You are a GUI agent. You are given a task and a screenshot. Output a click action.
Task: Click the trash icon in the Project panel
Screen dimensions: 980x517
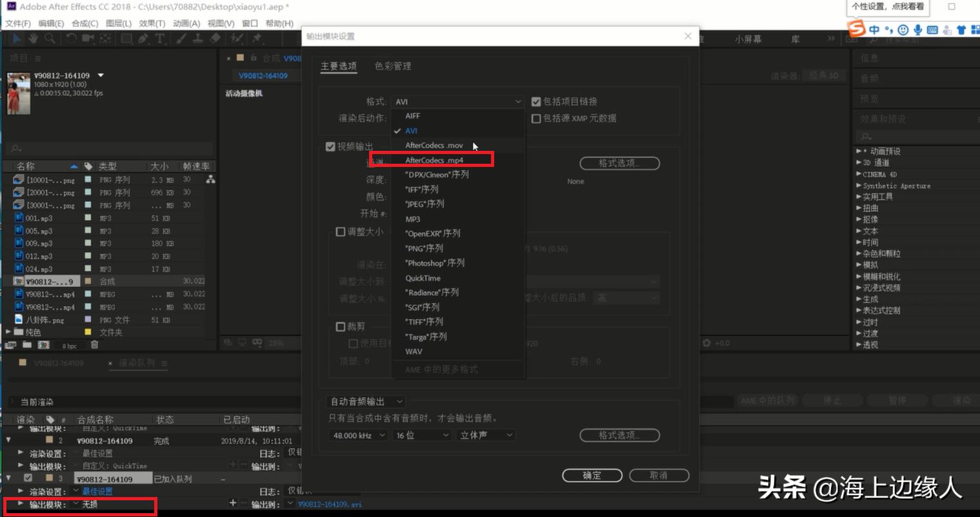(95, 345)
